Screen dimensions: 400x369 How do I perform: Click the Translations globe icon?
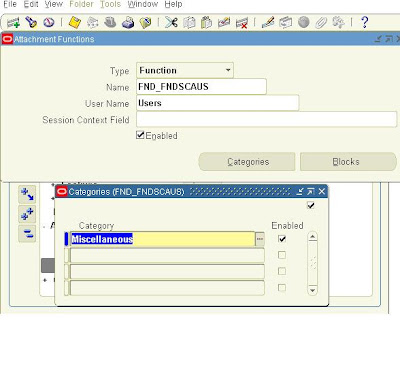(x=304, y=23)
